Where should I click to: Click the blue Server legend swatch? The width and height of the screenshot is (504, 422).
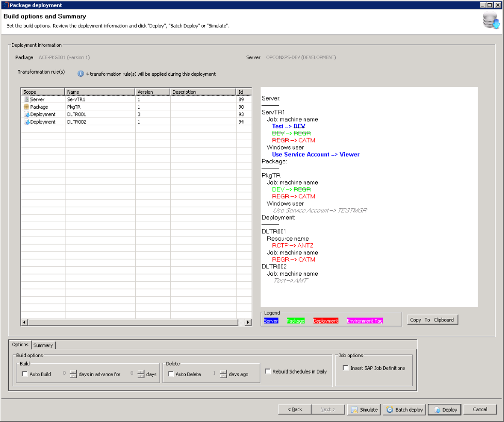[x=271, y=320]
